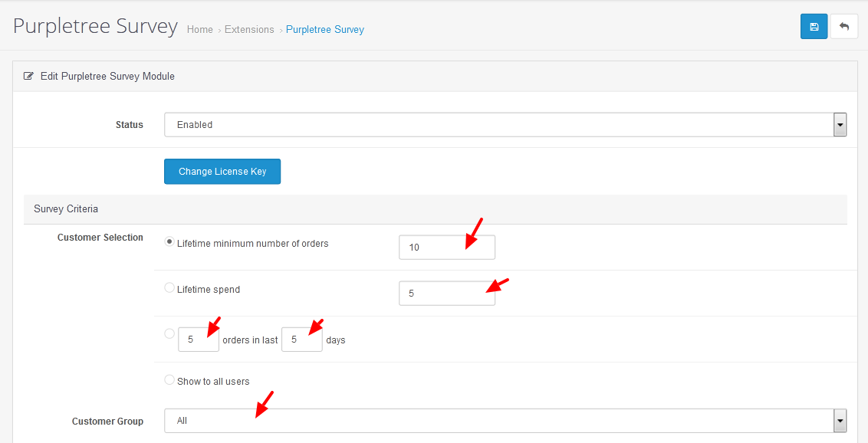The image size is (868, 443).
Task: Click the 'orders in last' text
Action: click(x=250, y=340)
